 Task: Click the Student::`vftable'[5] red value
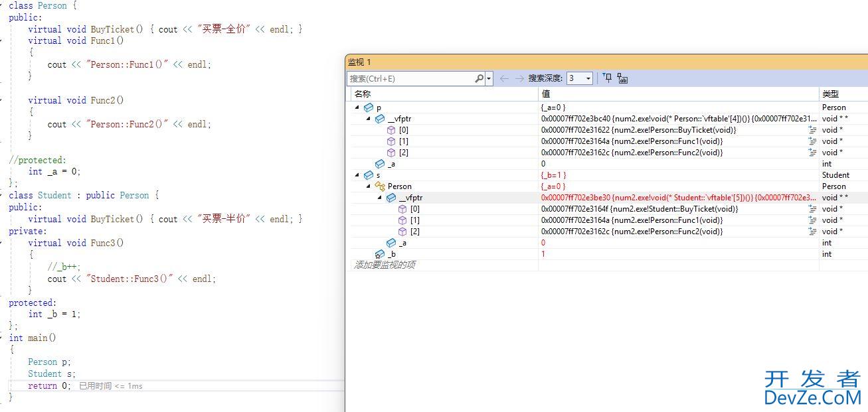[x=678, y=198]
